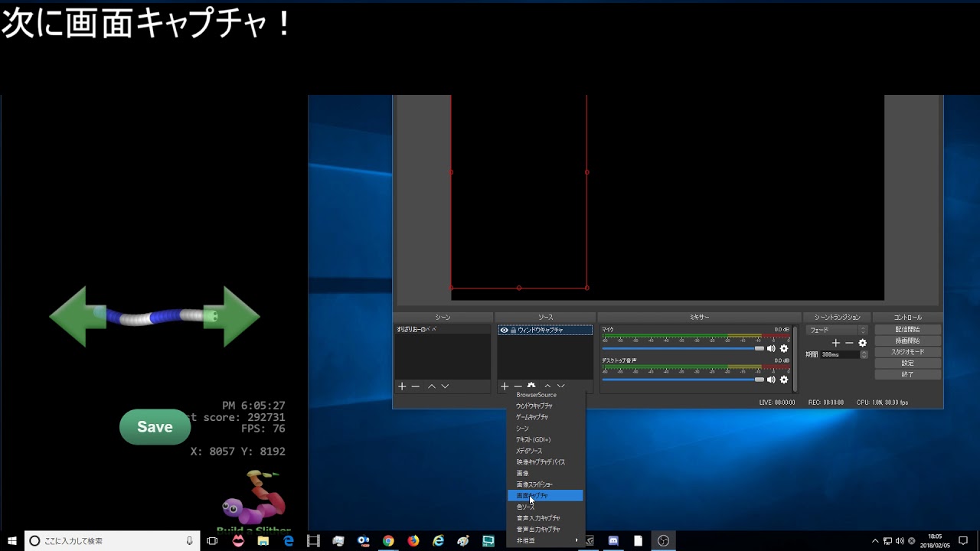Click 終了 to exit OBS
The width and height of the screenshot is (980, 551).
coord(907,374)
